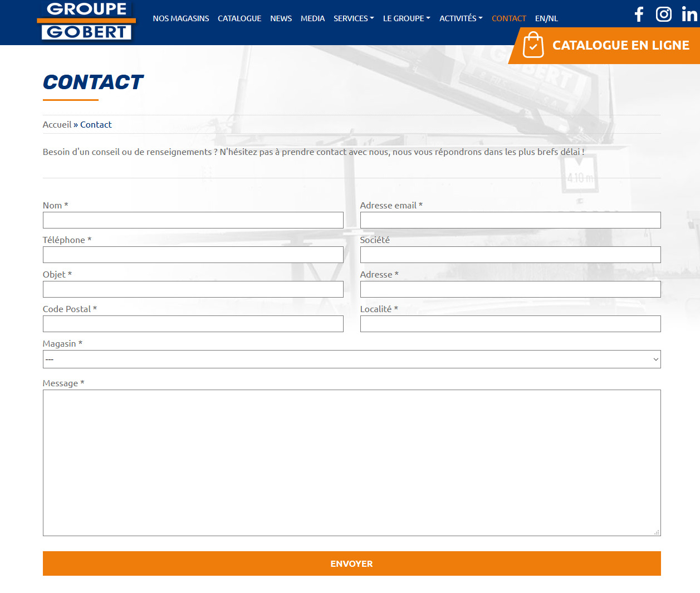Viewport: 700px width, 593px height.
Task: Expand the Le Groupe dropdown menu
Action: tap(407, 18)
